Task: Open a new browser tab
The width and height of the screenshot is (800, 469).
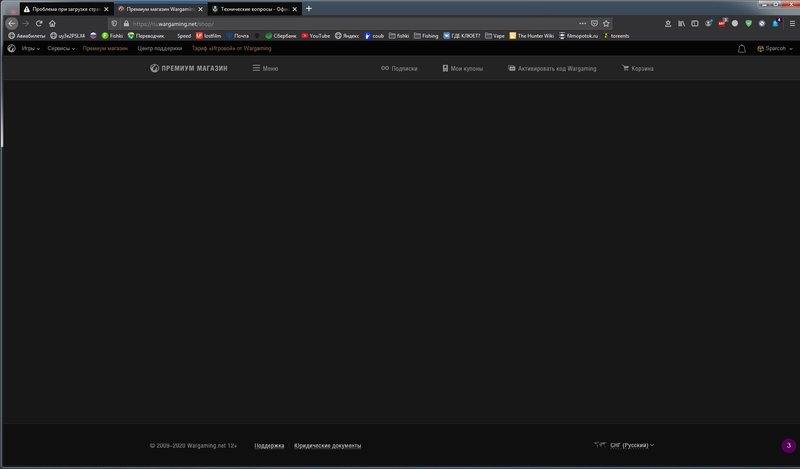Action: (309, 9)
